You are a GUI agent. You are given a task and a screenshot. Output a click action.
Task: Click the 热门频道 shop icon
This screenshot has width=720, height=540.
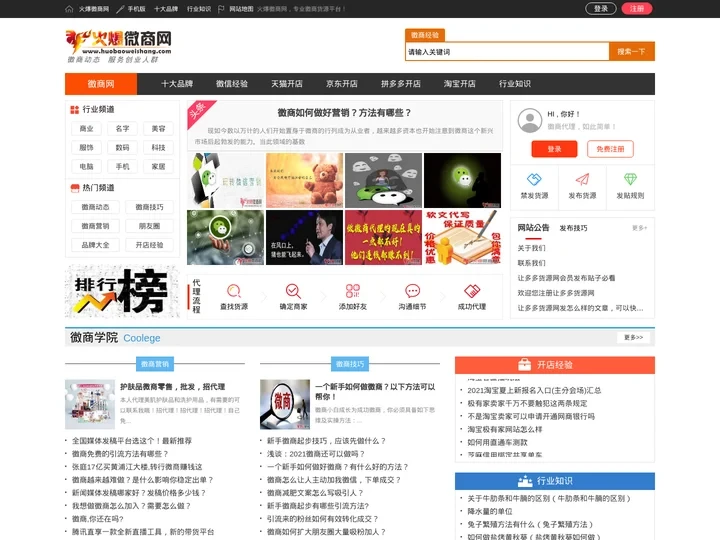tap(74, 188)
